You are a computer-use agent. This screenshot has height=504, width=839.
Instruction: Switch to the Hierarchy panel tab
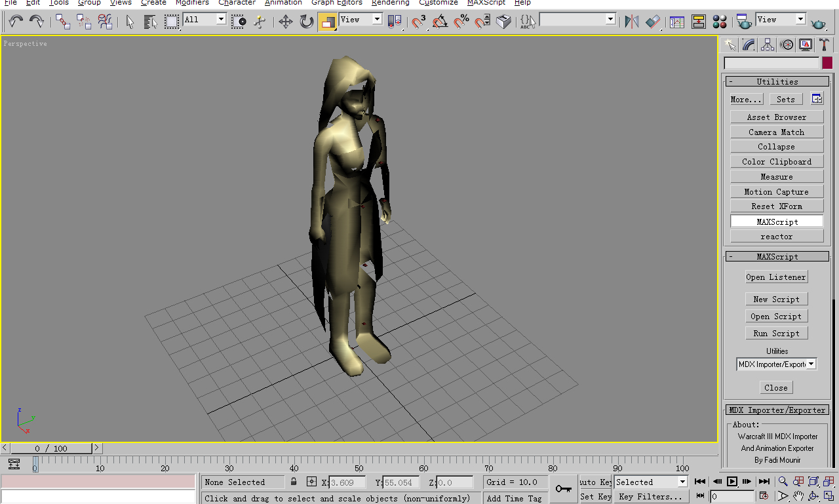tap(768, 45)
